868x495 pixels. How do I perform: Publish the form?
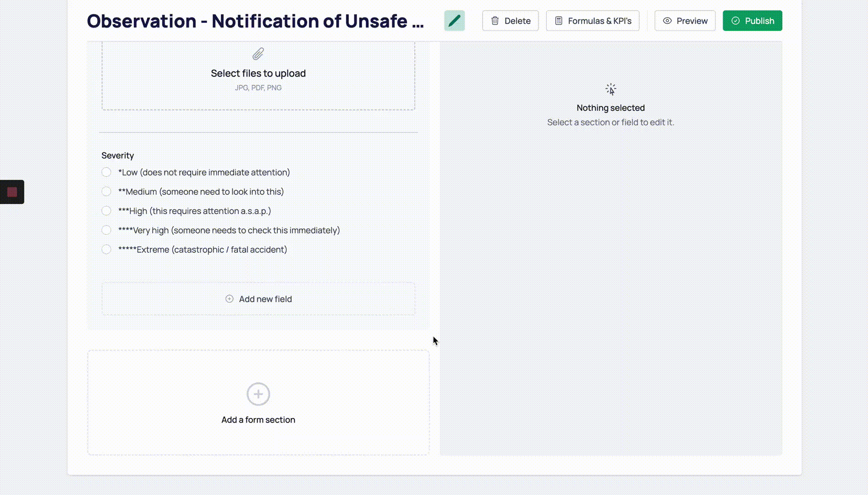[753, 21]
